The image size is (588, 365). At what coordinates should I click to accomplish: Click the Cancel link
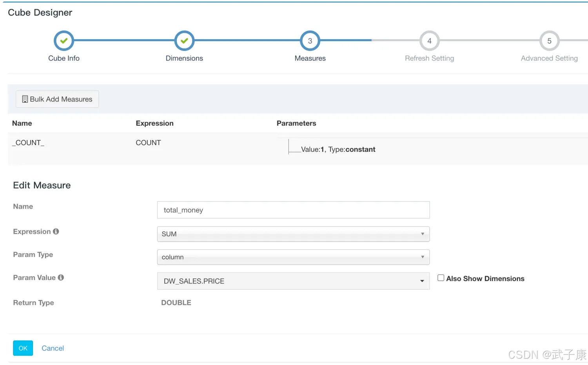pos(53,348)
